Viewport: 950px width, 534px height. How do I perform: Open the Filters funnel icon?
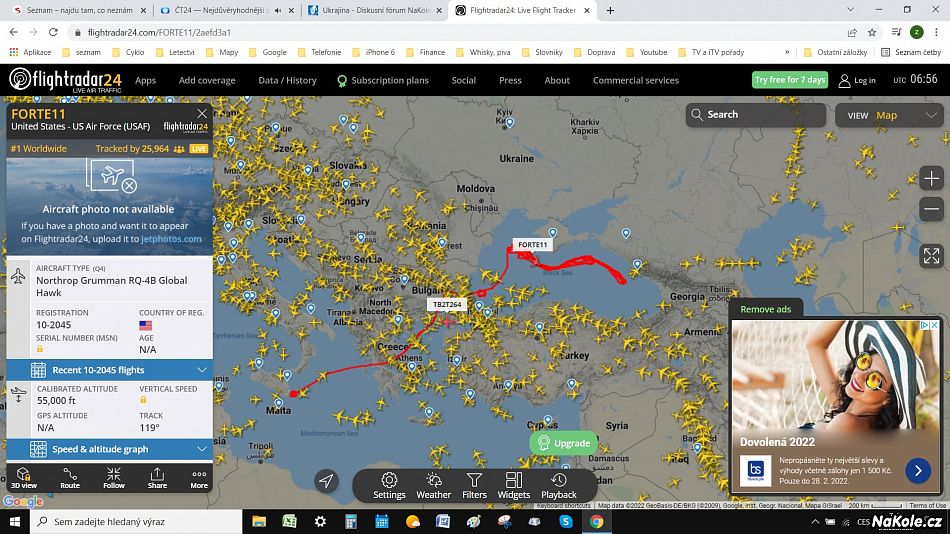pyautogui.click(x=474, y=486)
